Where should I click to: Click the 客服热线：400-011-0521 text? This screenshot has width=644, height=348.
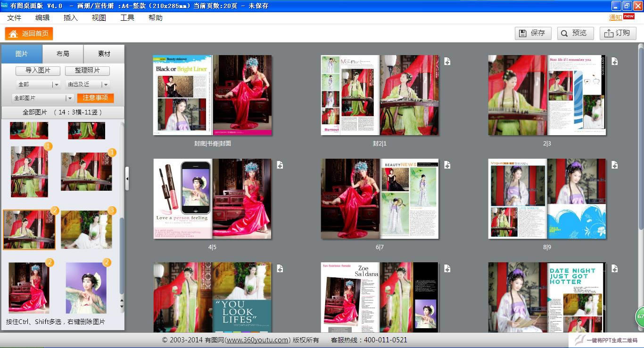pyautogui.click(x=369, y=340)
